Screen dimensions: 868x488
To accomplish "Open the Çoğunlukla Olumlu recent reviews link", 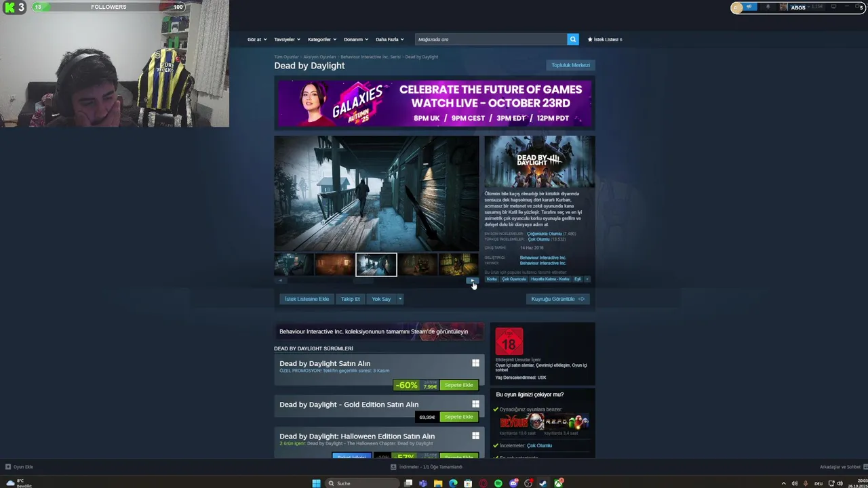I will coord(544,234).
